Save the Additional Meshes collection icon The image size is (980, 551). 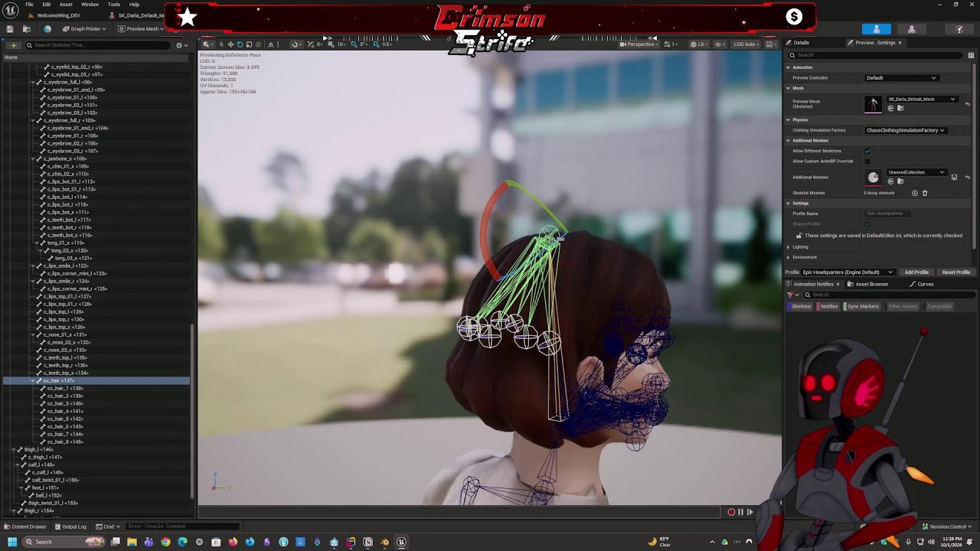click(954, 178)
